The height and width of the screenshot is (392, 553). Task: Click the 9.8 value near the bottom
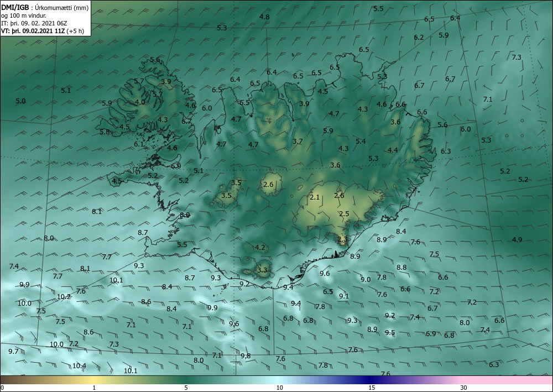point(246,356)
